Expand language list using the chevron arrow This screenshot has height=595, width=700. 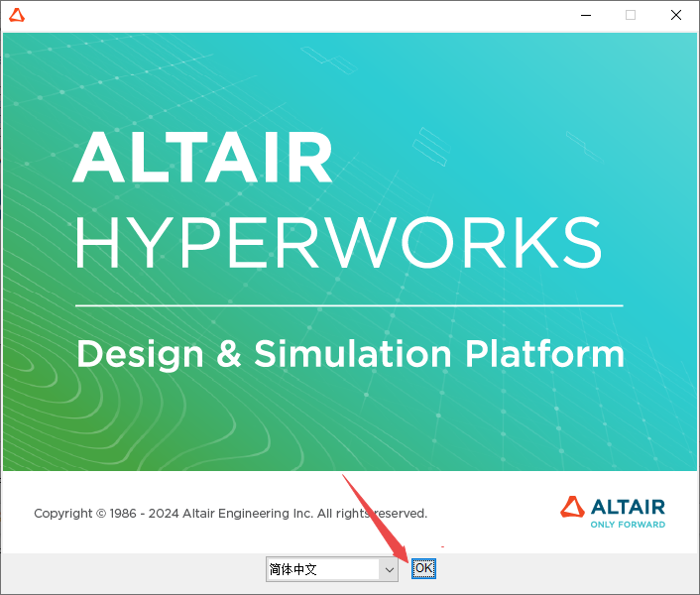coord(389,569)
